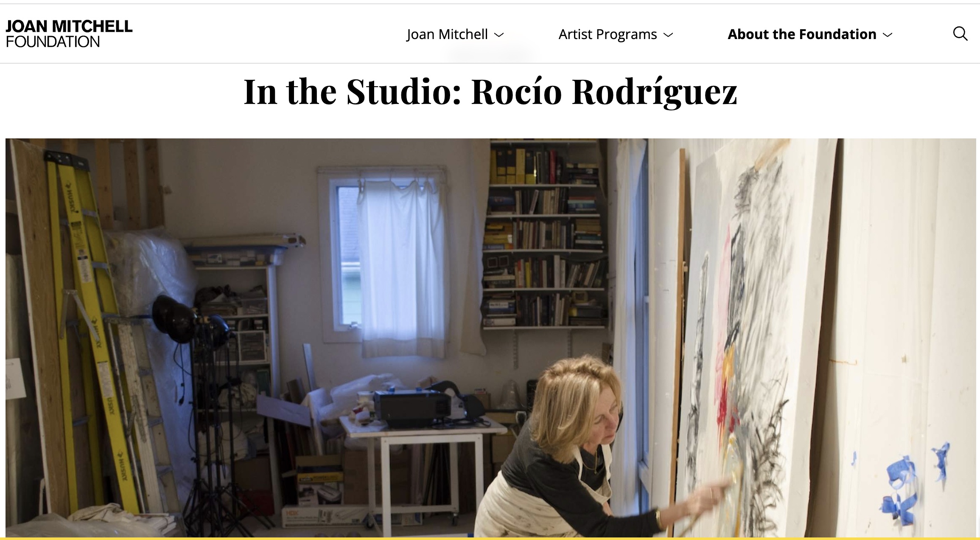The image size is (980, 540).
Task: Click the In the Studio: Rocío Rodríguez heading
Action: point(490,91)
